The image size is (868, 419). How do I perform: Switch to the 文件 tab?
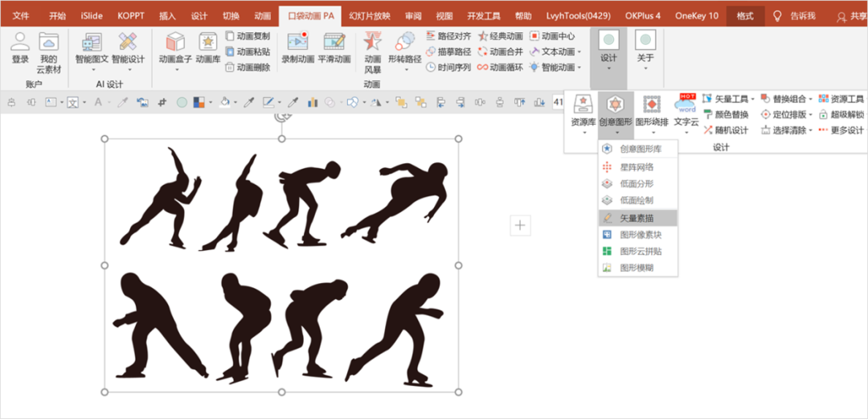coord(21,16)
